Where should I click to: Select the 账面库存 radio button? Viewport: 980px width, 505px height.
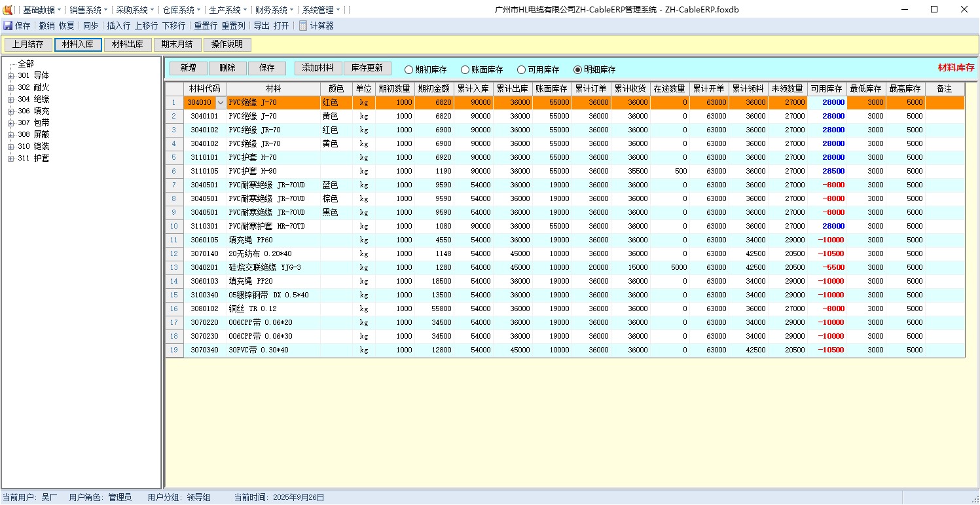coord(465,69)
